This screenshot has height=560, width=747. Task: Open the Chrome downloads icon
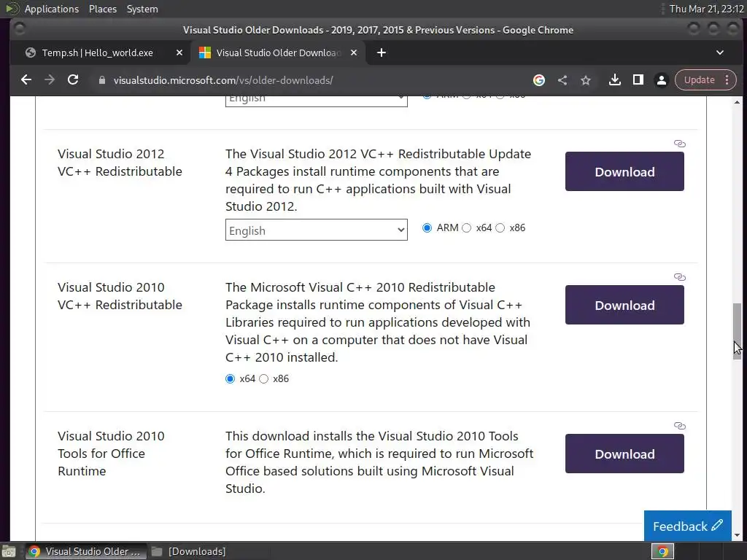click(x=614, y=80)
